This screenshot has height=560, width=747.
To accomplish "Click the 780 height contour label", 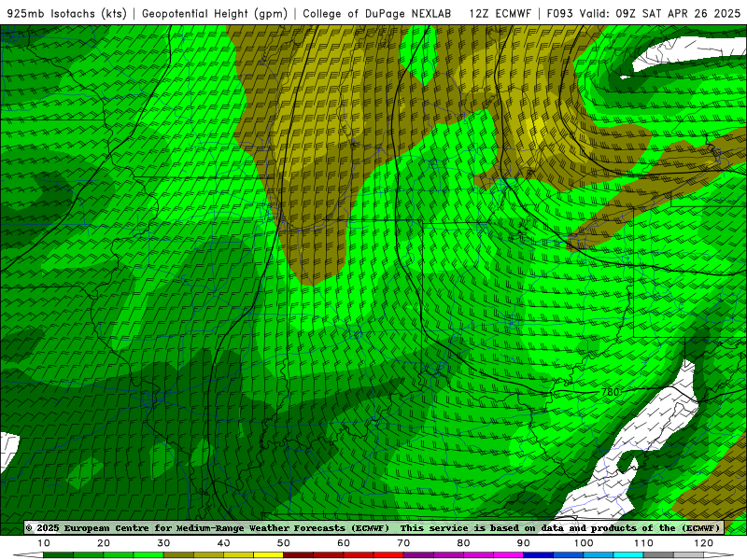I will [610, 392].
